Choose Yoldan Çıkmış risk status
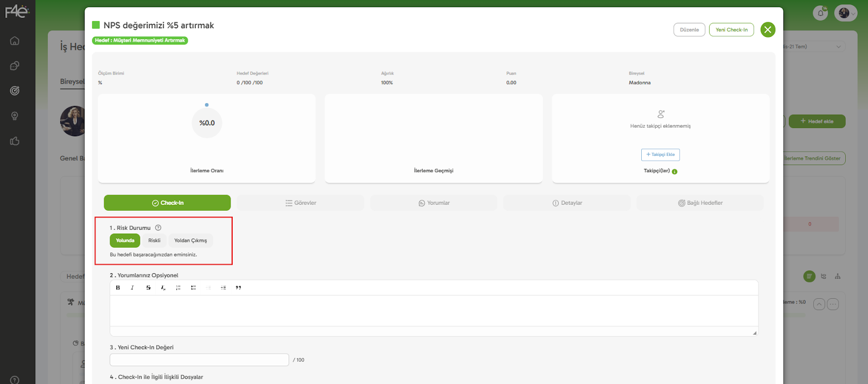868x384 pixels. click(190, 241)
